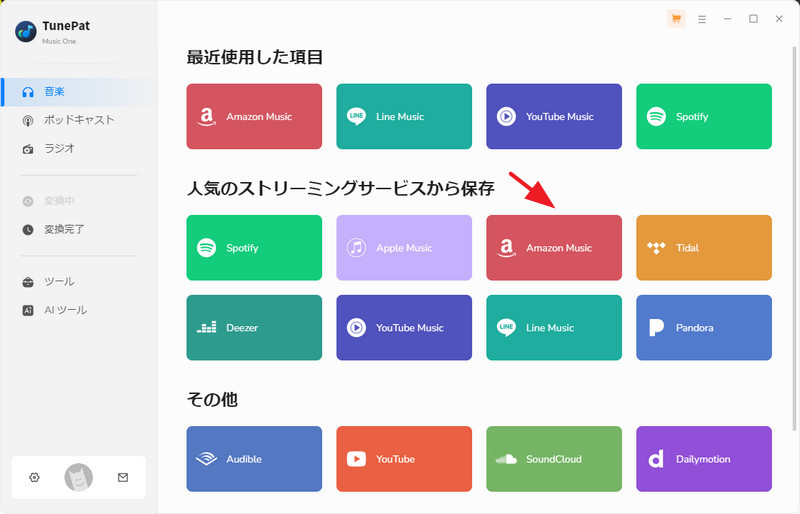Open the mail feedback icon
The width and height of the screenshot is (800, 514).
pos(123,477)
